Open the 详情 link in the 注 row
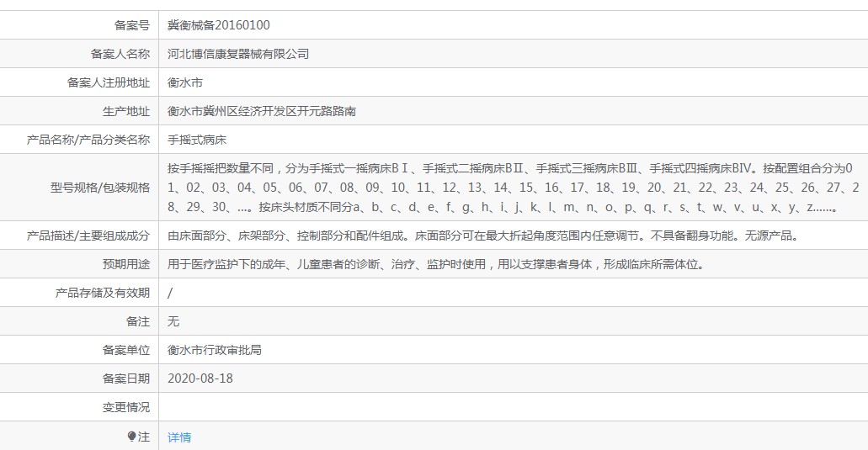 point(179,437)
